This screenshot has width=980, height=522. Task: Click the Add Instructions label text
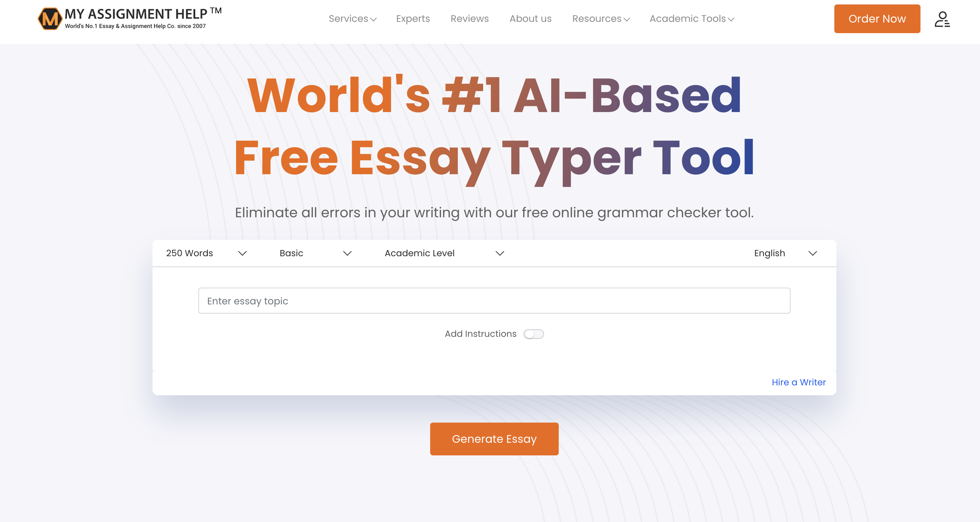tap(480, 334)
